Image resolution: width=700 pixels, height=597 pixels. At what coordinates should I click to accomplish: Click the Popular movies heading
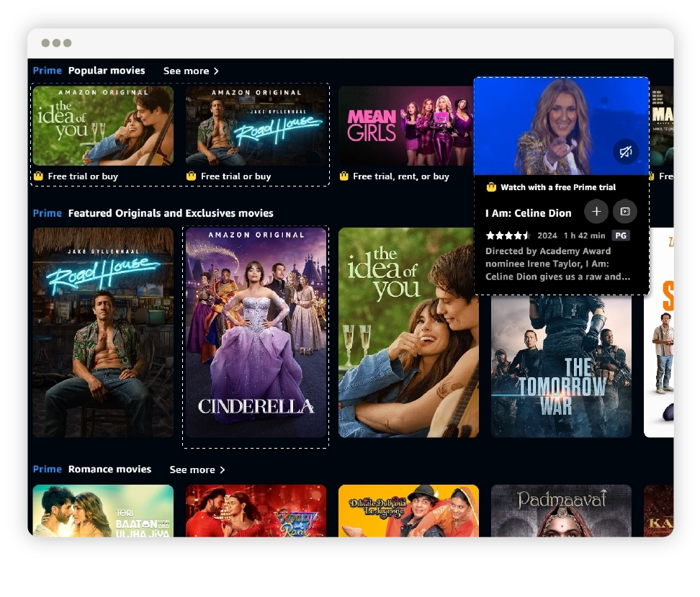click(107, 71)
